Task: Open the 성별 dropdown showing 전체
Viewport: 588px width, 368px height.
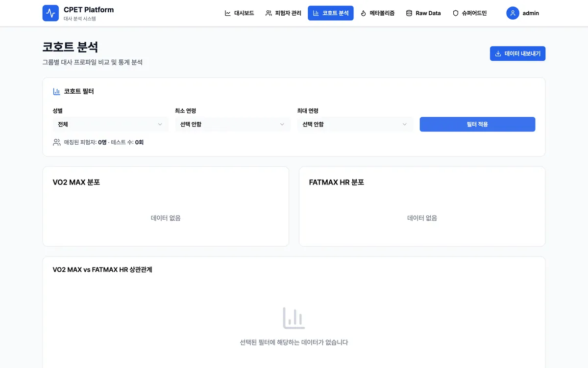Action: tap(110, 125)
